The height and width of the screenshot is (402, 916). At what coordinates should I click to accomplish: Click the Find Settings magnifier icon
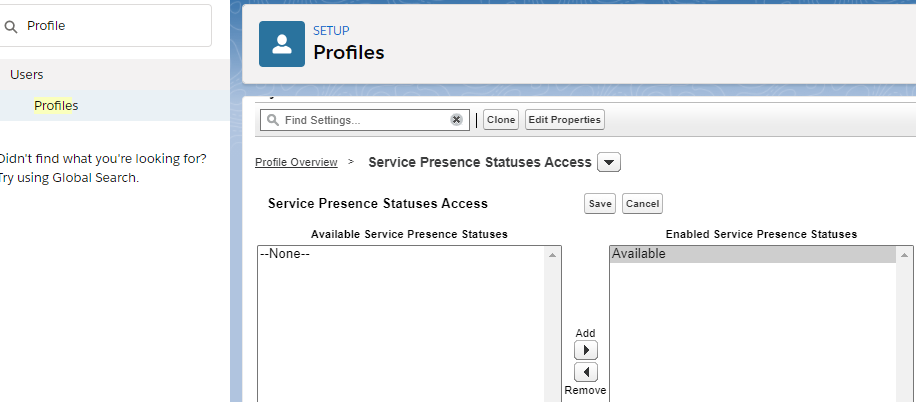[x=271, y=120]
